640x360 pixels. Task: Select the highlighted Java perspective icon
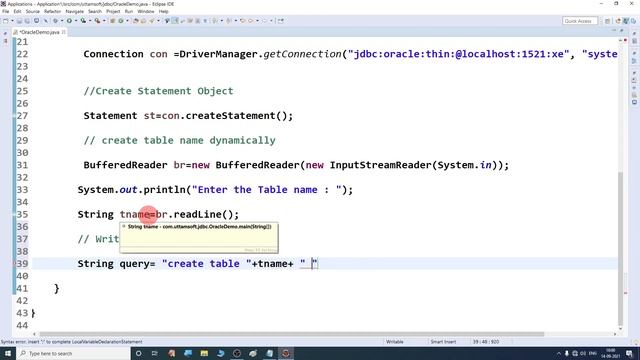[626, 21]
